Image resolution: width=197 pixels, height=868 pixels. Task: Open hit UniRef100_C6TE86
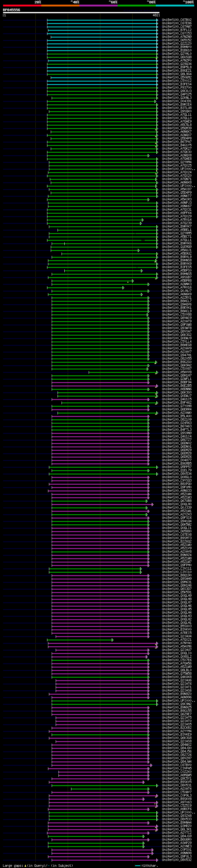coord(177,23)
